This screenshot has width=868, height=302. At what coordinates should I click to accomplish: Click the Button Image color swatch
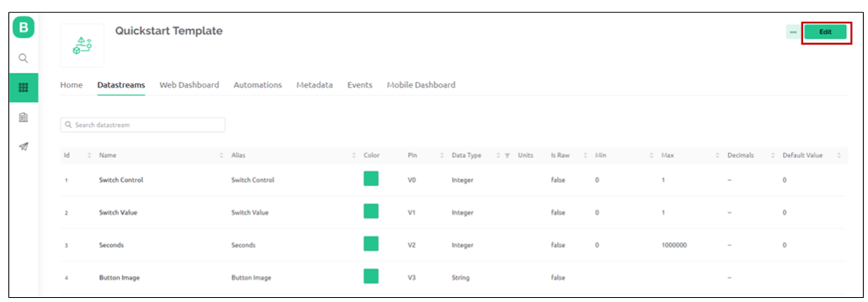(371, 277)
